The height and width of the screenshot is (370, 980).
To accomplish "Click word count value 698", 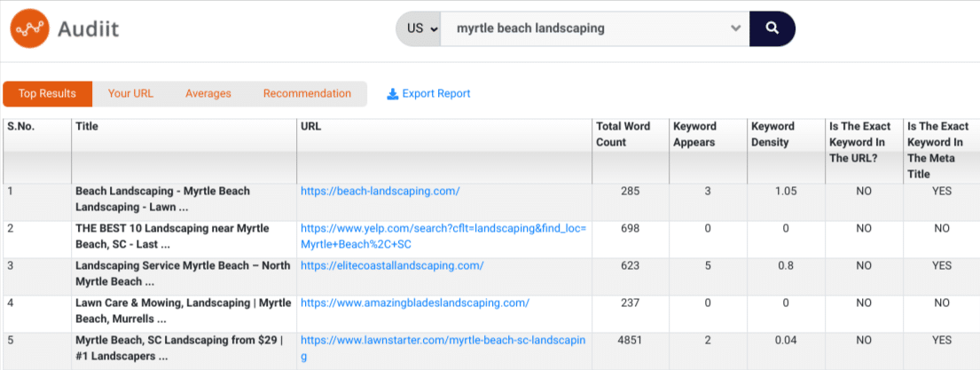I will click(630, 229).
